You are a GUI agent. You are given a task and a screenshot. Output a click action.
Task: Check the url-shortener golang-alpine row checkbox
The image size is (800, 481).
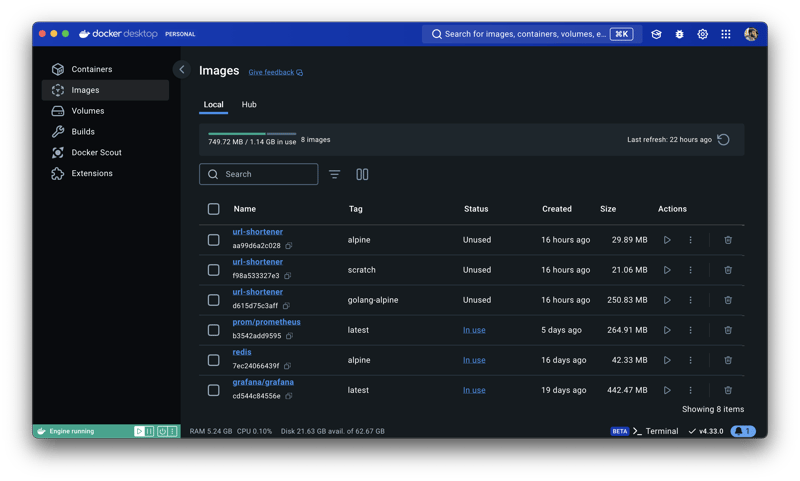coord(213,300)
